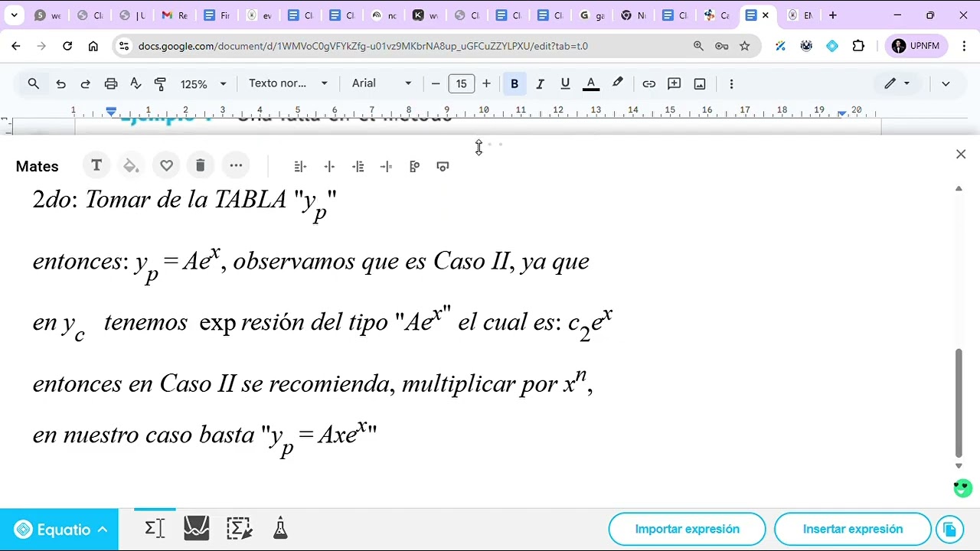Add a comment from the toolbar

675,83
